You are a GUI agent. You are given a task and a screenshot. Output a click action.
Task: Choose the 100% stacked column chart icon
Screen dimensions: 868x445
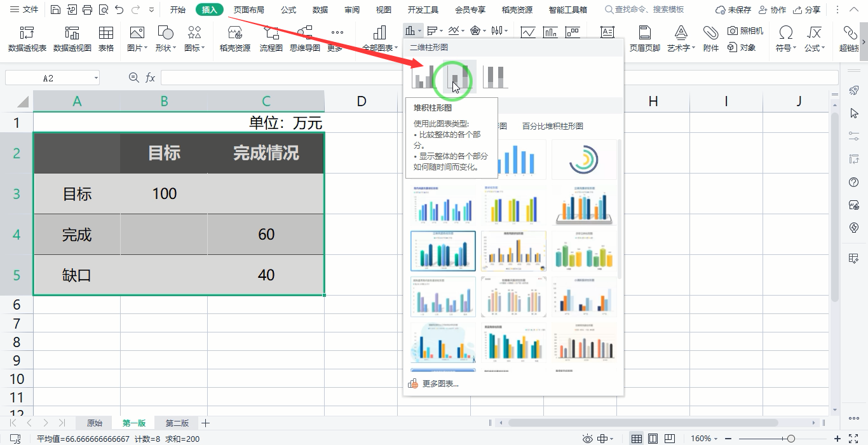496,77
